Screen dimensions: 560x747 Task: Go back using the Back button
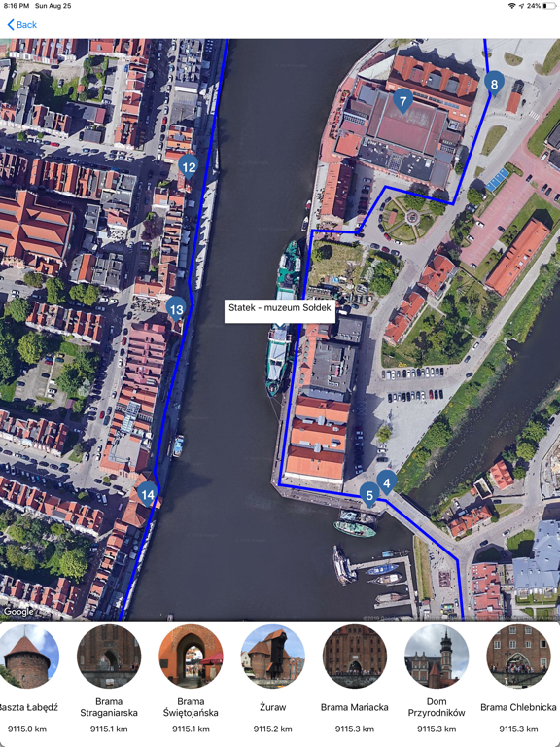(x=22, y=24)
